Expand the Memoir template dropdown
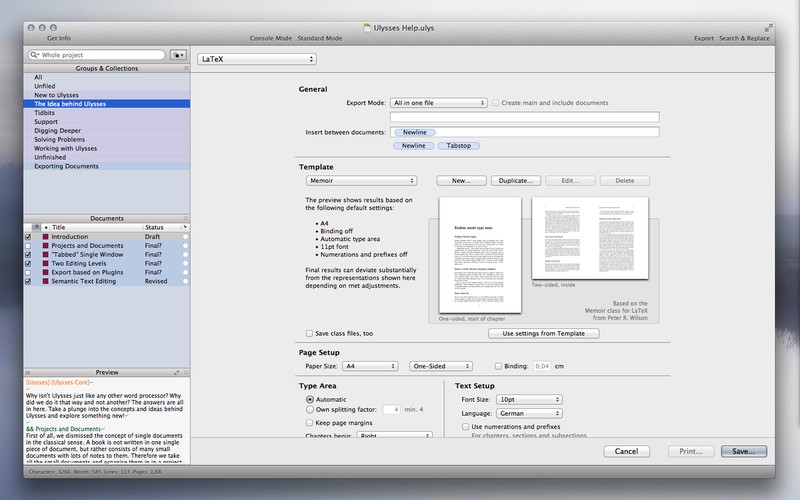Screen dimensions: 800x500 (x=361, y=180)
